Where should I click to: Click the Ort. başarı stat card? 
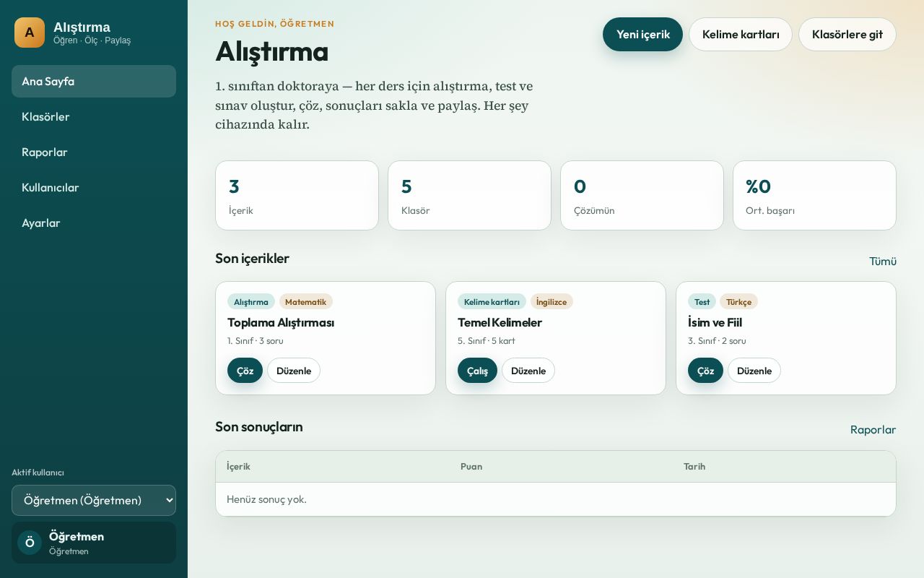[814, 196]
